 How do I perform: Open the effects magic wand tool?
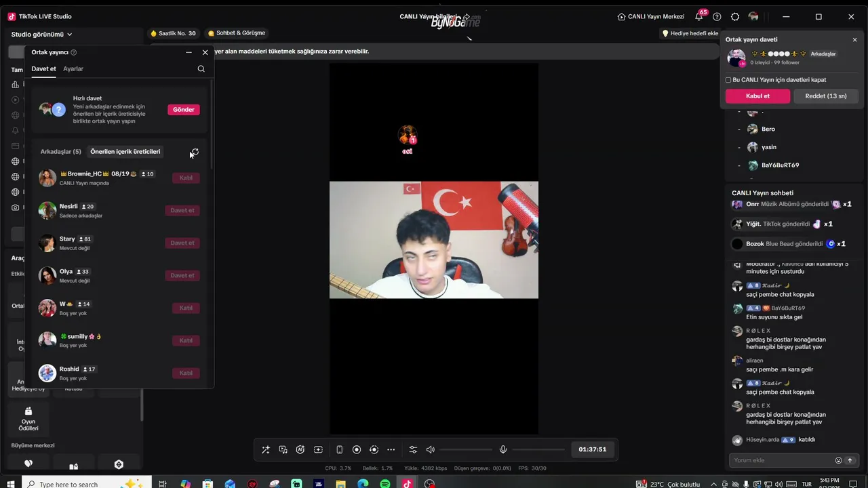[x=266, y=449]
